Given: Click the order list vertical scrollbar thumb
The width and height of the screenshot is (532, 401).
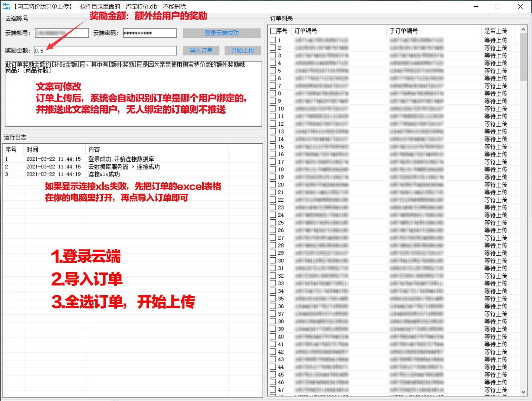Looking at the screenshot, I should coord(523,57).
